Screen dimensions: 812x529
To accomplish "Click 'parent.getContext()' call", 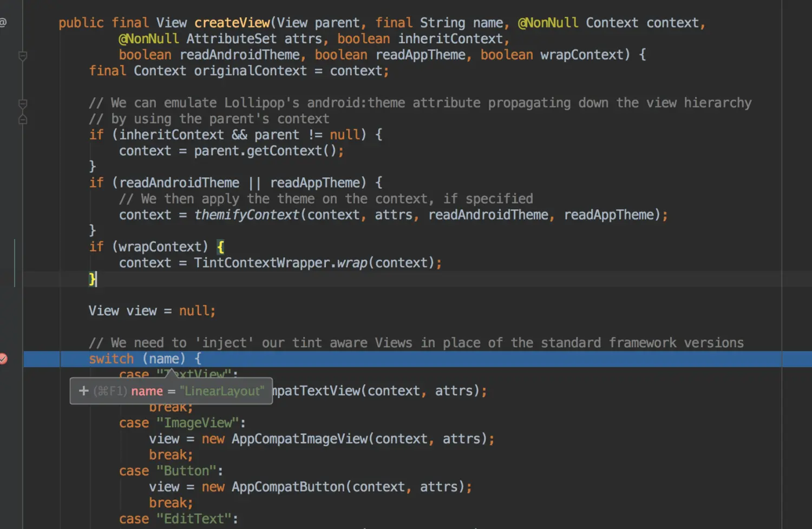I will coord(265,151).
